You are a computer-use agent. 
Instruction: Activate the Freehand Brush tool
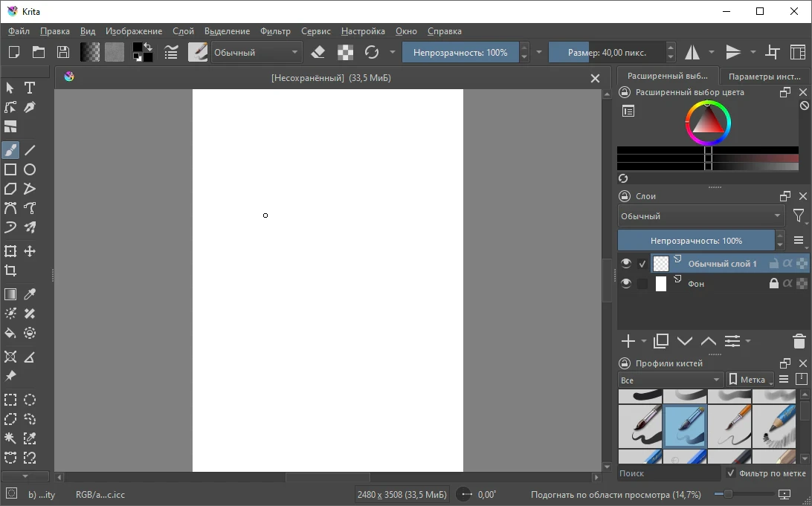click(10, 150)
